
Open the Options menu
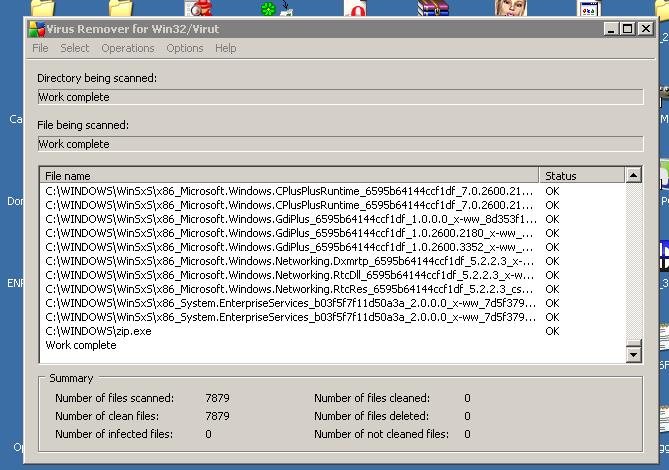click(185, 48)
